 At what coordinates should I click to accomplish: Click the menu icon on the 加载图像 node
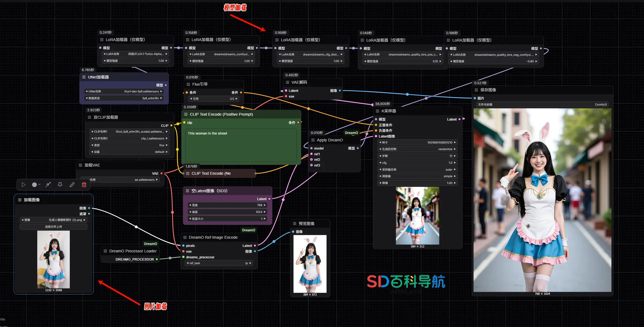coord(20,200)
